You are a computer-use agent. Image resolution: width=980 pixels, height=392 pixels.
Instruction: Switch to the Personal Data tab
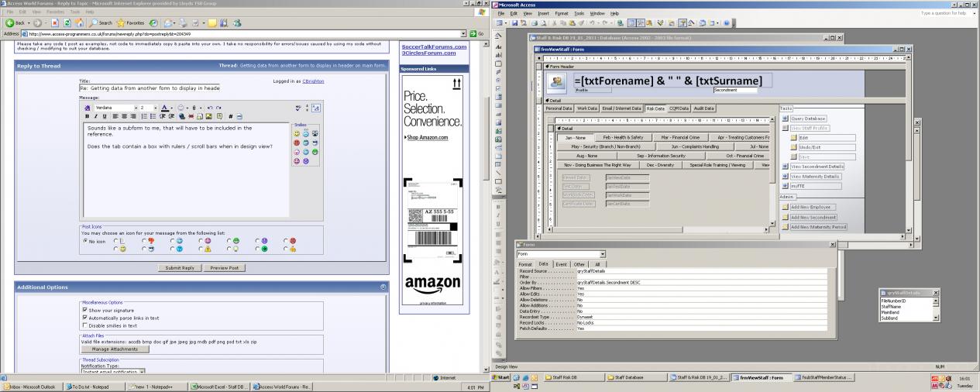[559, 108]
